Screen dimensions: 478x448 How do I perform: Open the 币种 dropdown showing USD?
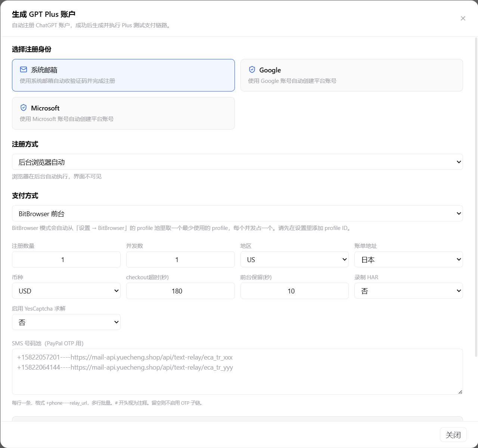tap(66, 291)
